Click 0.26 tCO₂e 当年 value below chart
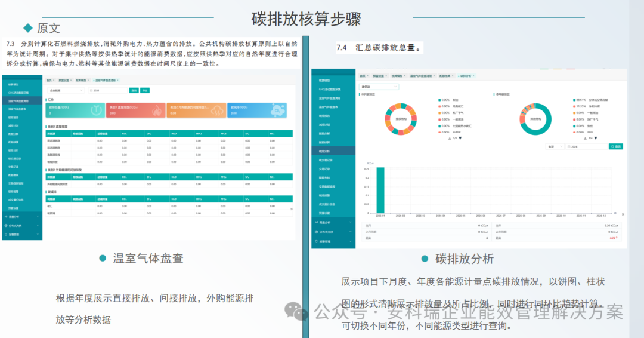The height and width of the screenshot is (338, 644). (x=612, y=226)
